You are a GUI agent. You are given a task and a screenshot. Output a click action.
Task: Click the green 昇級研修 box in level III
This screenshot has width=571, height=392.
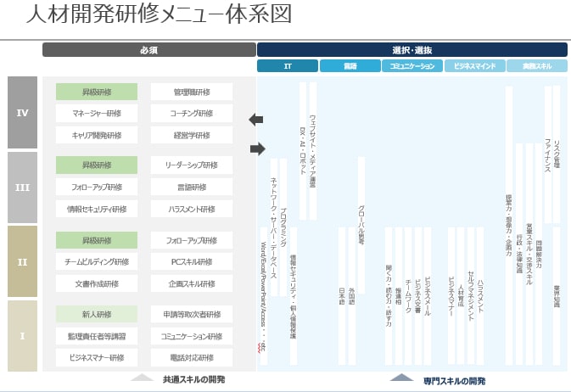[97, 165]
